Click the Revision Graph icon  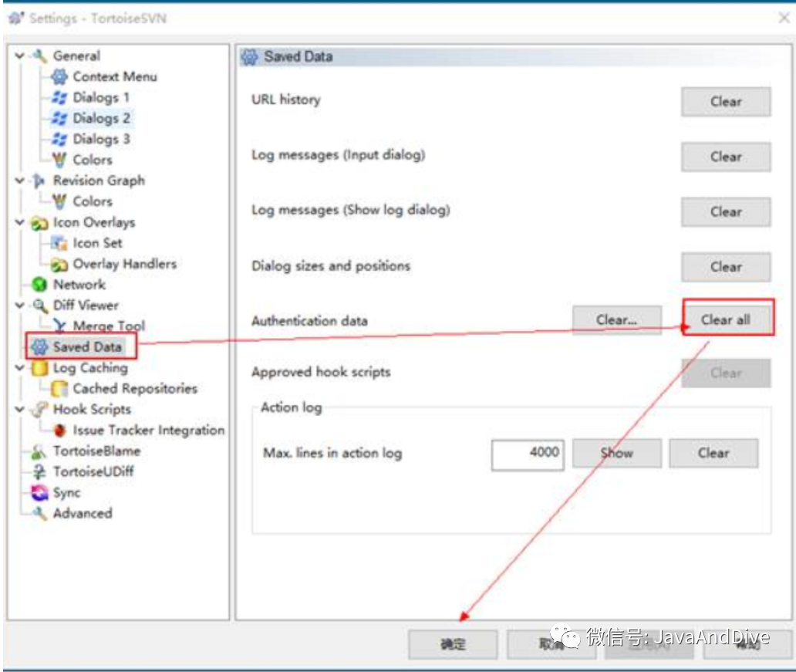39,181
